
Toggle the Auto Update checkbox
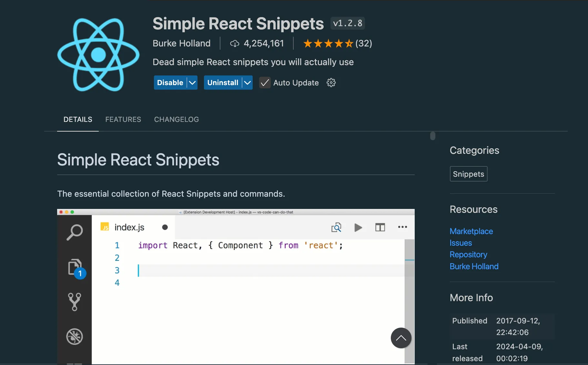[265, 83]
